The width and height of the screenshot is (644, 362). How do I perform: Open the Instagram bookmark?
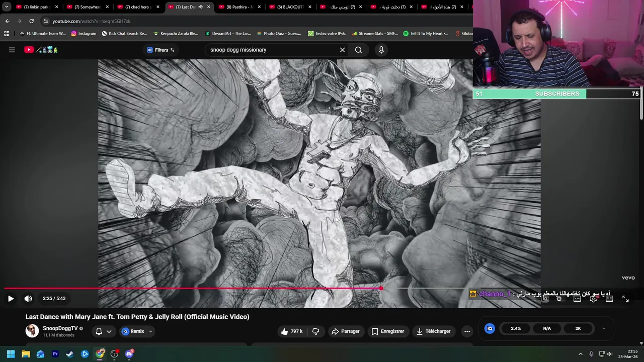pos(84,34)
